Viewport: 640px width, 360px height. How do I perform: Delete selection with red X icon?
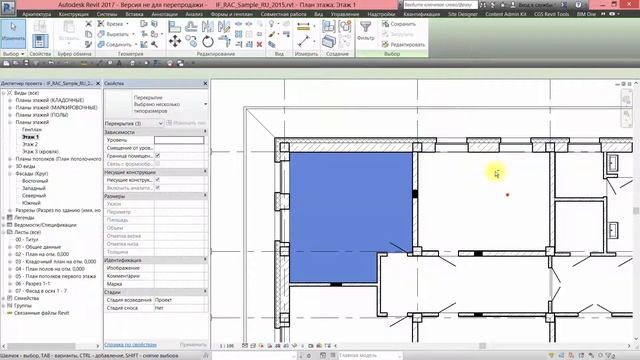(259, 44)
